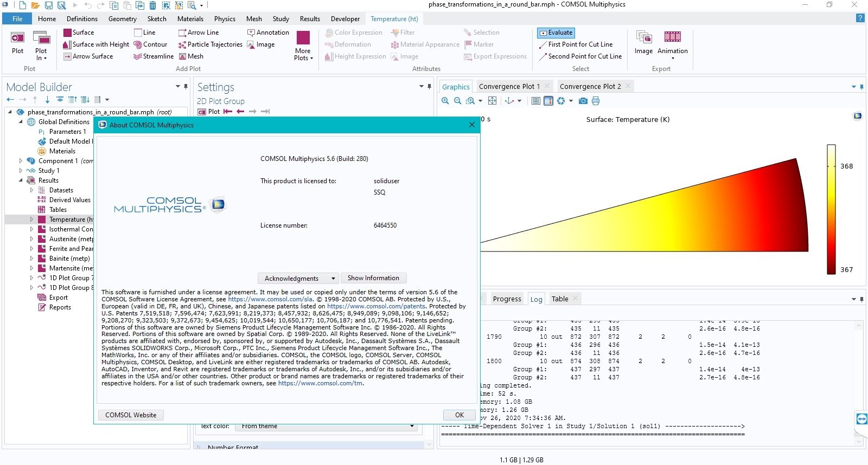Expand the Datasets tree node
868x465 pixels.
(31, 190)
